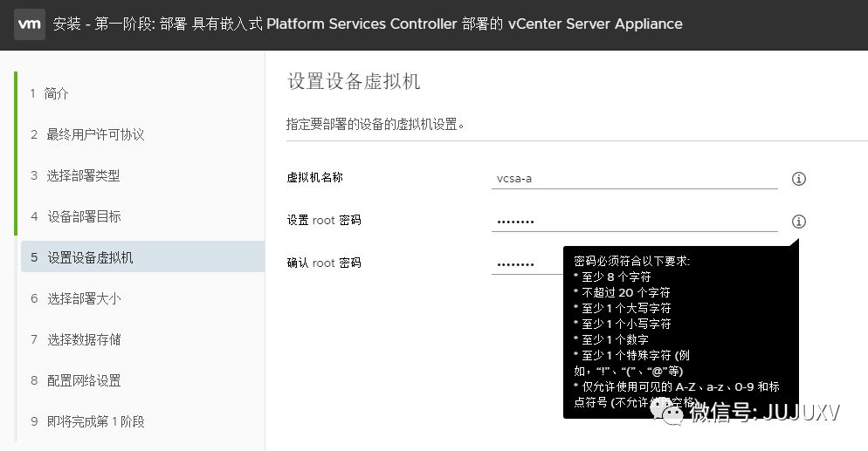
Task: Click the 指定要部署的设备的虚拟机设置 description text
Action: (375, 124)
